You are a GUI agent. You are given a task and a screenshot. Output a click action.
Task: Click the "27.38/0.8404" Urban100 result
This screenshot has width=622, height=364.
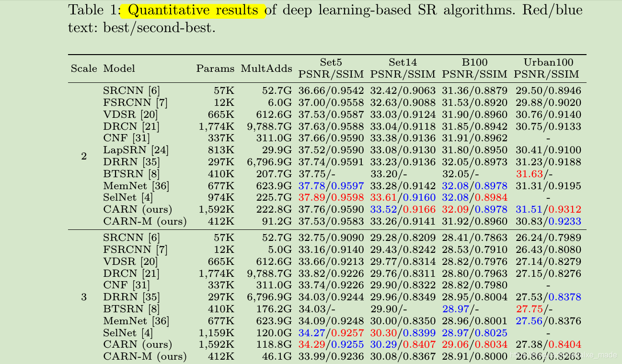pyautogui.click(x=548, y=344)
